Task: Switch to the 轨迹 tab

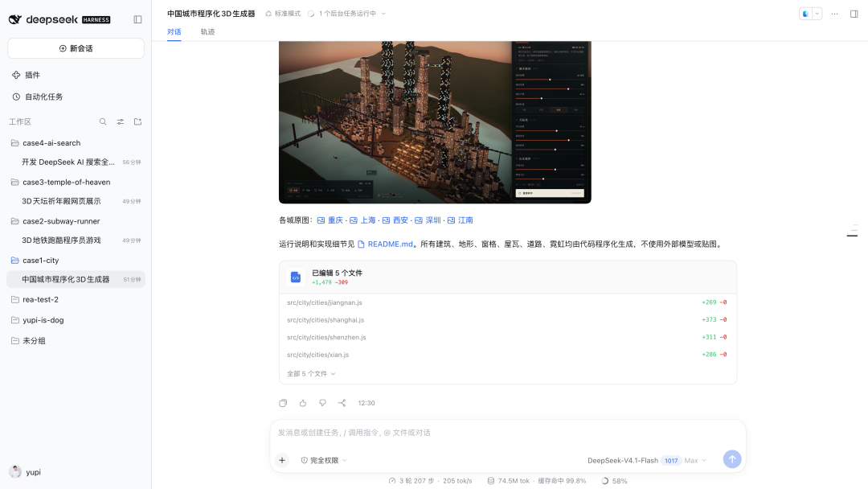Action: click(207, 31)
